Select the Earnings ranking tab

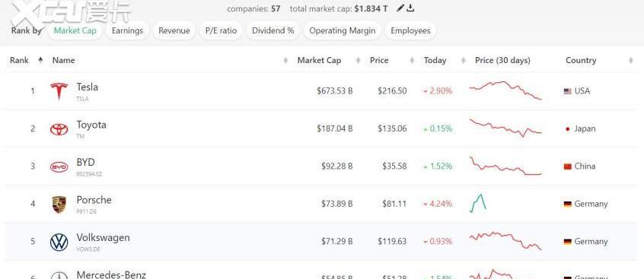click(127, 30)
